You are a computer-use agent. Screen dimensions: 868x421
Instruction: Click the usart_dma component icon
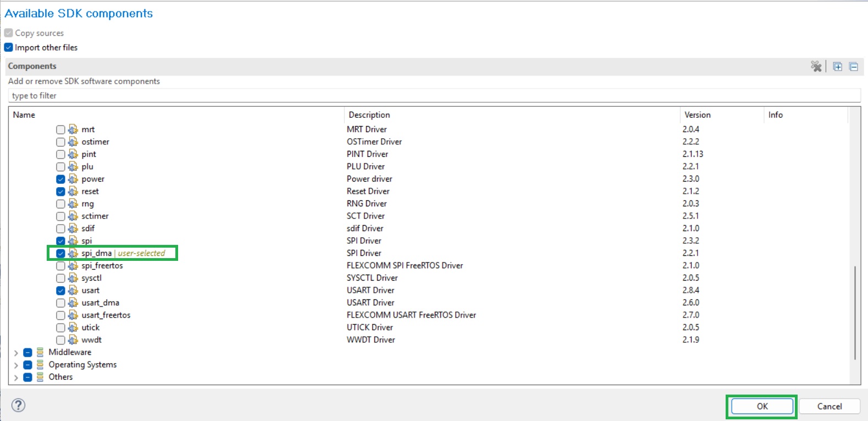[73, 303]
